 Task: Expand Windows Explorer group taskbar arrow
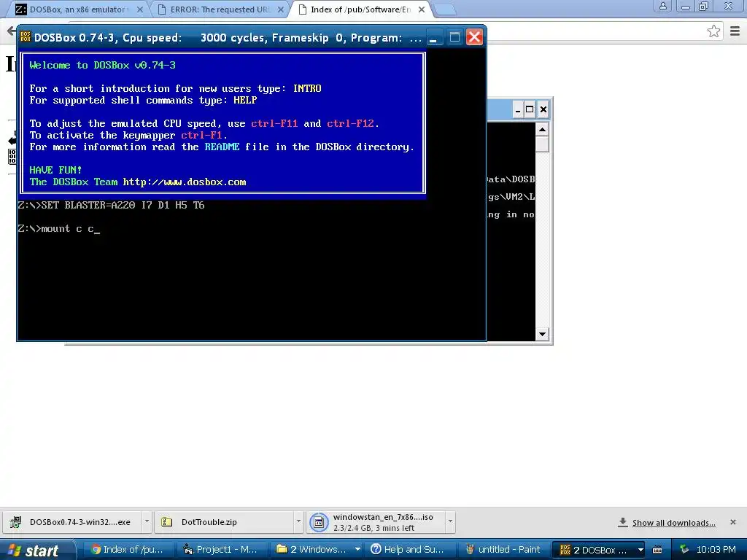click(357, 550)
